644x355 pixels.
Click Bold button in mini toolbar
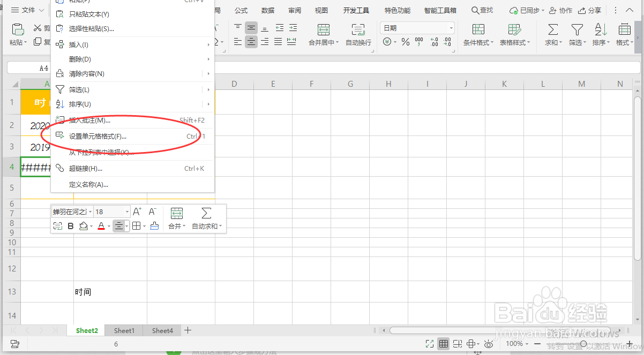pyautogui.click(x=71, y=226)
